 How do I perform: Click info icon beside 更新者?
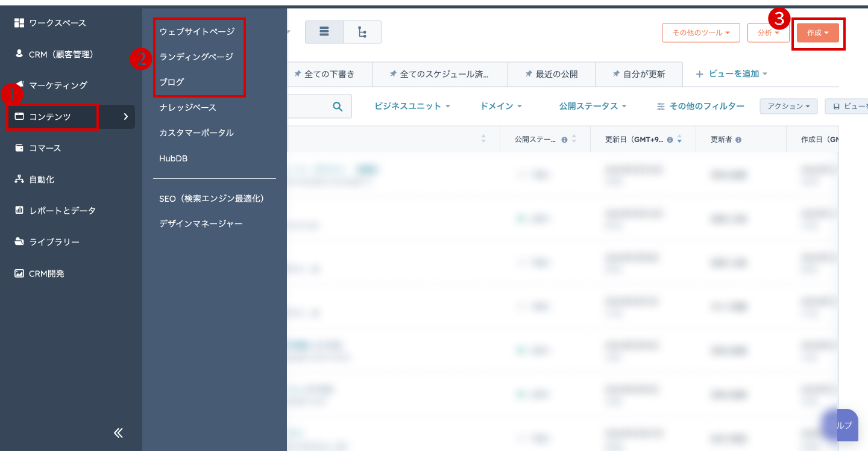738,140
